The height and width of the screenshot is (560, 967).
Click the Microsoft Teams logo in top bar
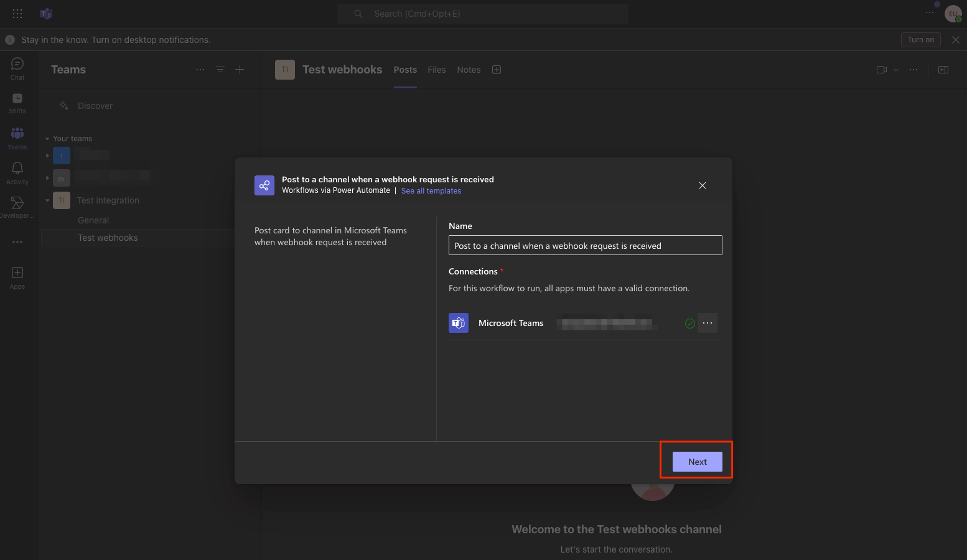pyautogui.click(x=46, y=14)
